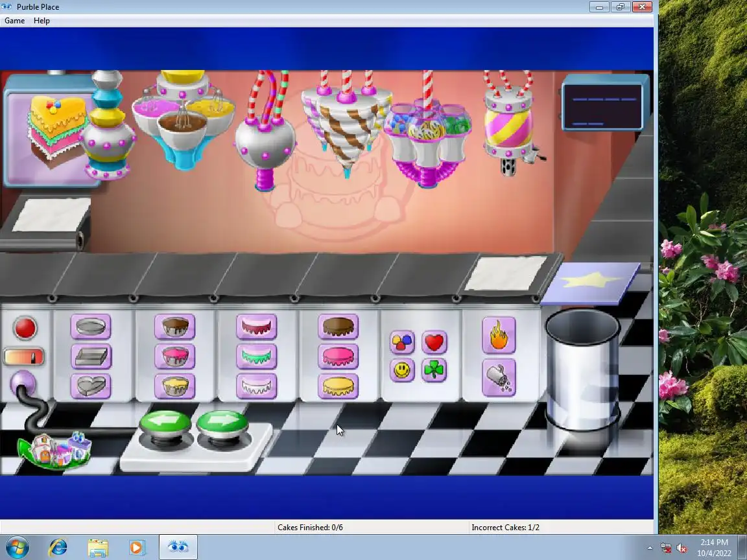Add the colored candy balls decoration
This screenshot has height=560, width=747.
[402, 342]
